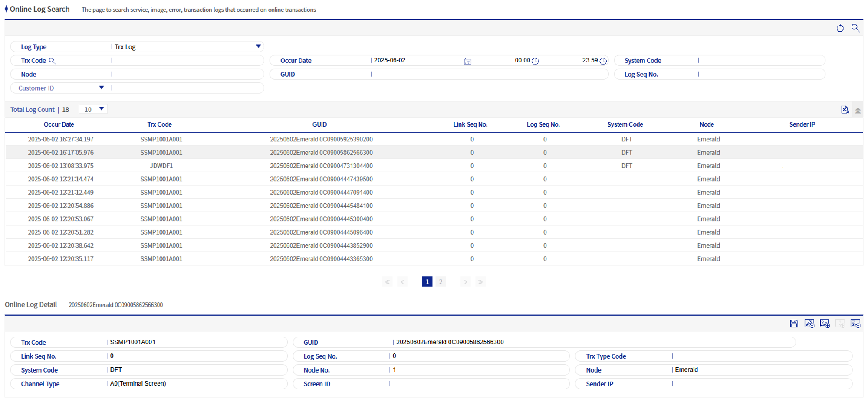This screenshot has width=868, height=402.
Task: Run the search using the magnifier icon
Action: coord(856,28)
